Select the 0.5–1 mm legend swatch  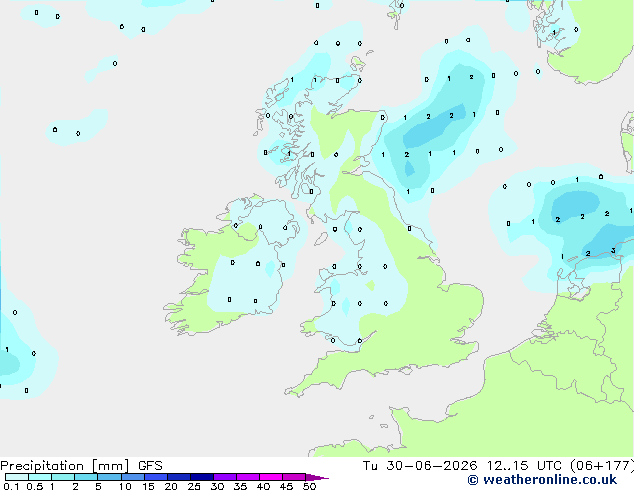pyautogui.click(x=40, y=477)
